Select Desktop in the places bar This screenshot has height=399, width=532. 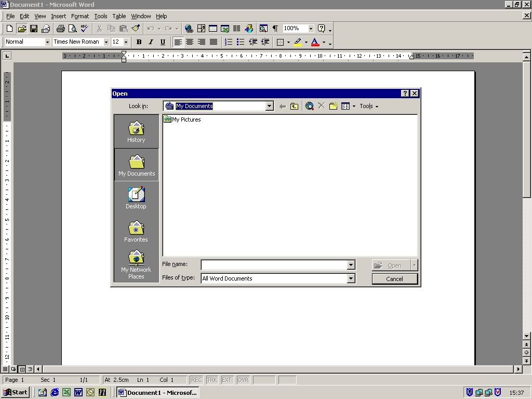click(x=136, y=198)
